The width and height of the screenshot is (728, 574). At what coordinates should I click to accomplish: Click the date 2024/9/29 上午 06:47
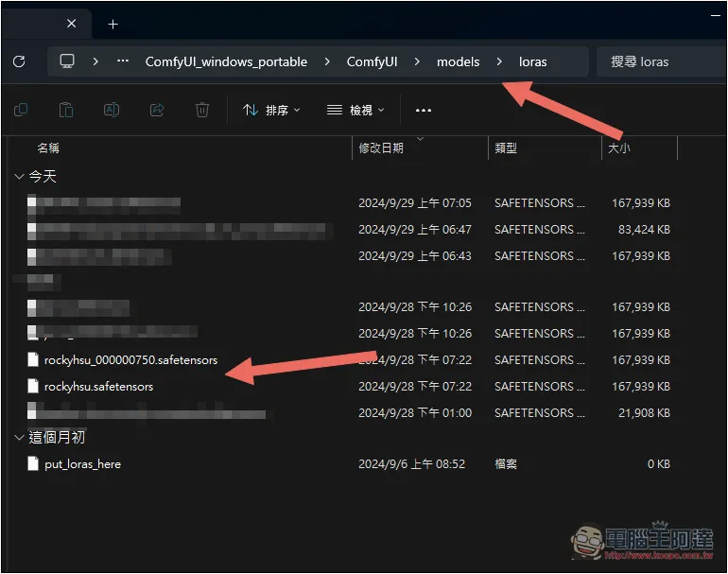tap(415, 230)
